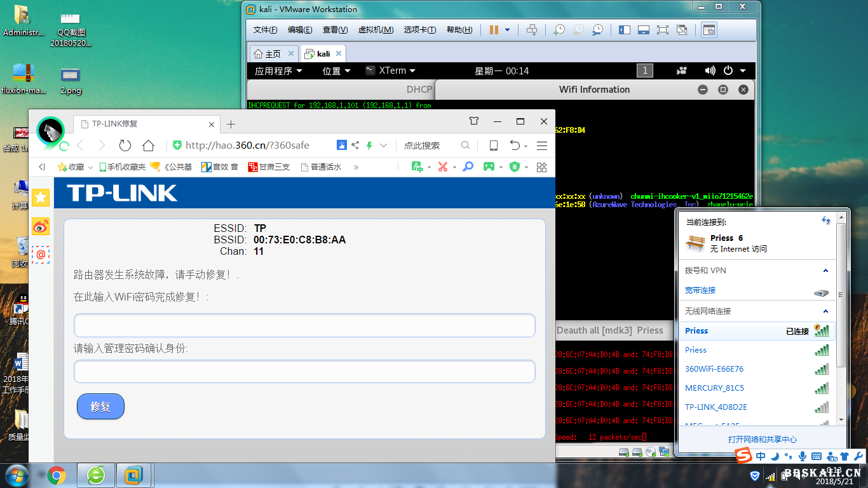Click the Kali volume speaker icon
This screenshot has height=488, width=868.
point(710,71)
